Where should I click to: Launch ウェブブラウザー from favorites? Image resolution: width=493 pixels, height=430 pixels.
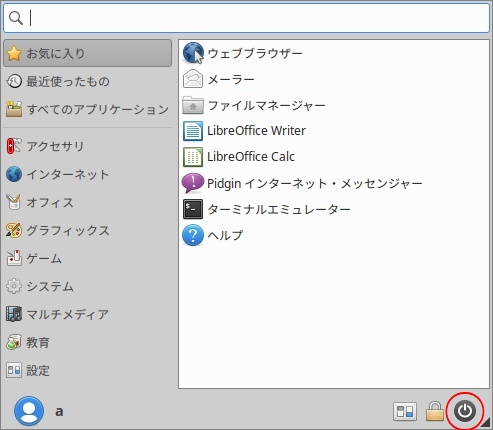334,53
